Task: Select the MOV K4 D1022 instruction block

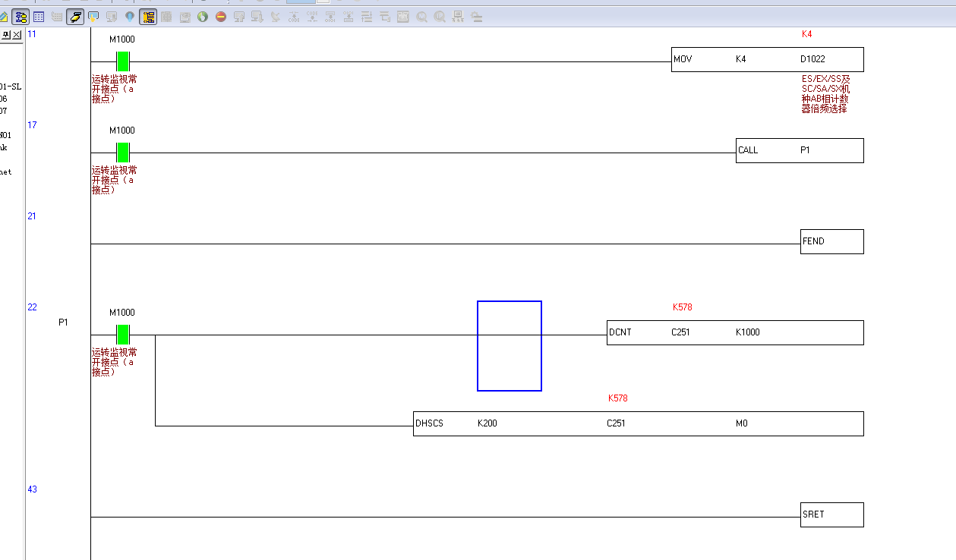Action: click(x=767, y=59)
